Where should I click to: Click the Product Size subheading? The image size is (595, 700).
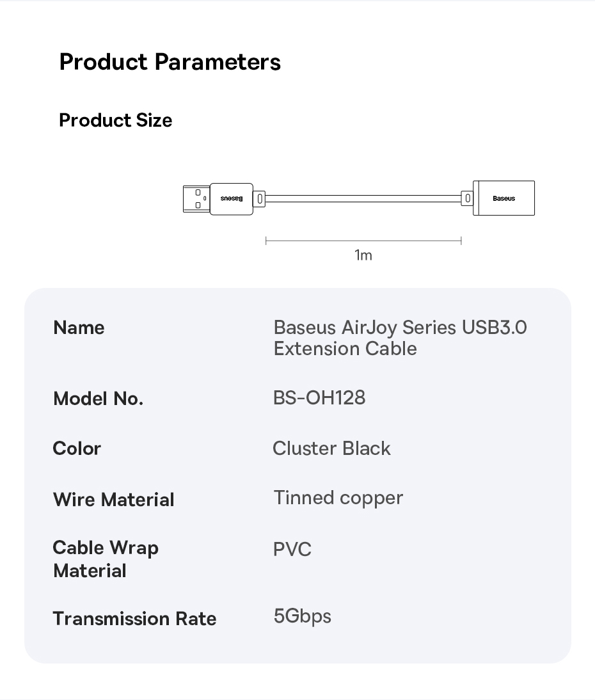point(115,120)
